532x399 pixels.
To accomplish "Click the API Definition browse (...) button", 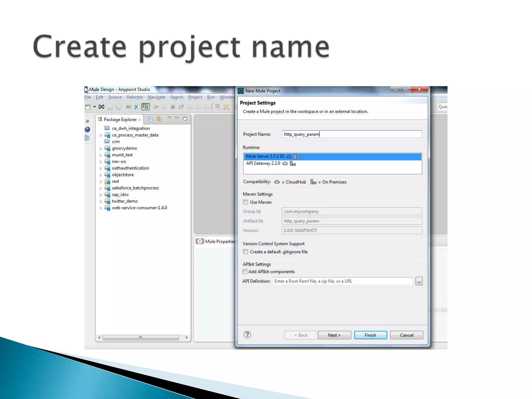I will (419, 281).
